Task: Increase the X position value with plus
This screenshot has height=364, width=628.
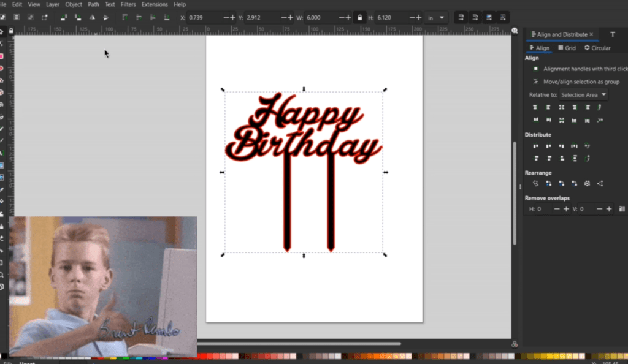Action: click(232, 18)
